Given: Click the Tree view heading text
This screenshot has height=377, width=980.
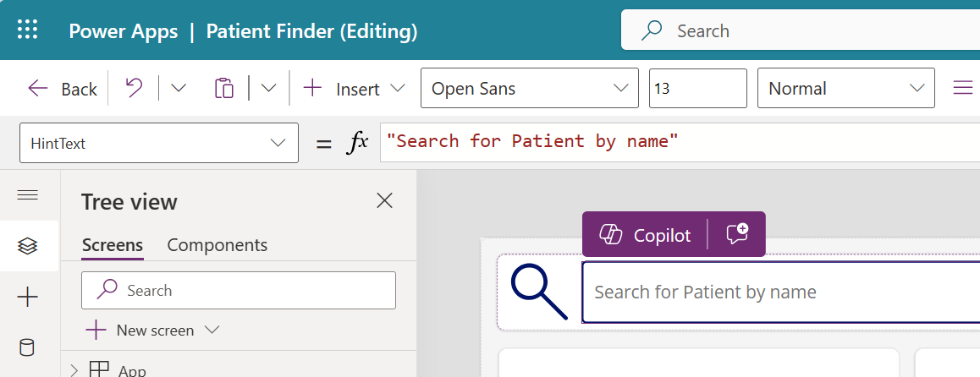Looking at the screenshot, I should (129, 202).
